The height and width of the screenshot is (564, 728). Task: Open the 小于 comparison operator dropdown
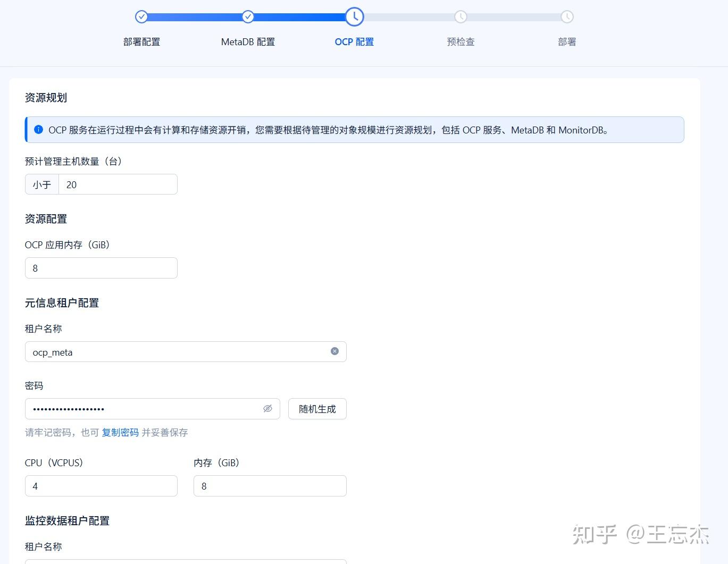[41, 184]
